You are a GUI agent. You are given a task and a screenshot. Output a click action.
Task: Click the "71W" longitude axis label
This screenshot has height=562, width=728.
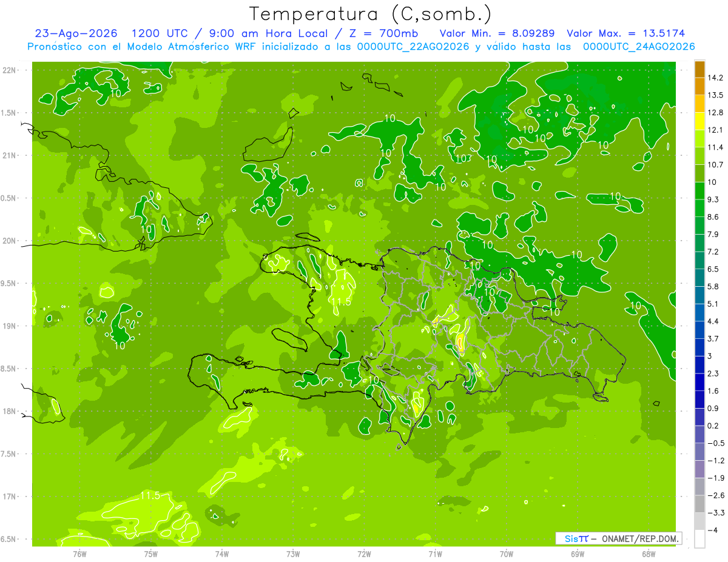click(x=435, y=554)
